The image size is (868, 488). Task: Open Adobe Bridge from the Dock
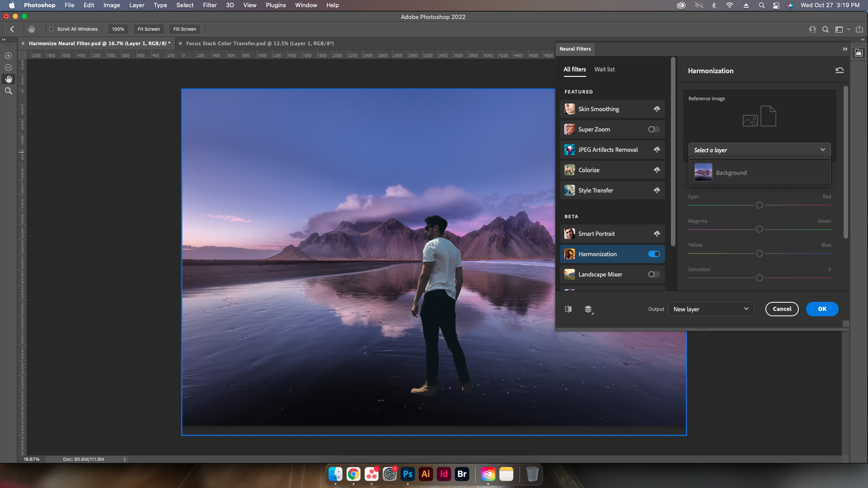point(462,474)
